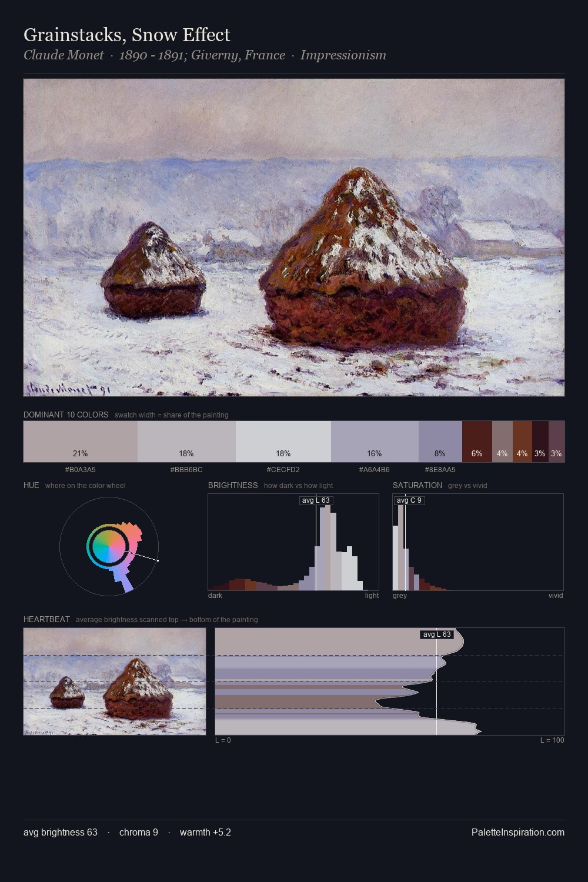Click the 'L = 0' axis label
The image size is (588, 882).
coord(223,740)
